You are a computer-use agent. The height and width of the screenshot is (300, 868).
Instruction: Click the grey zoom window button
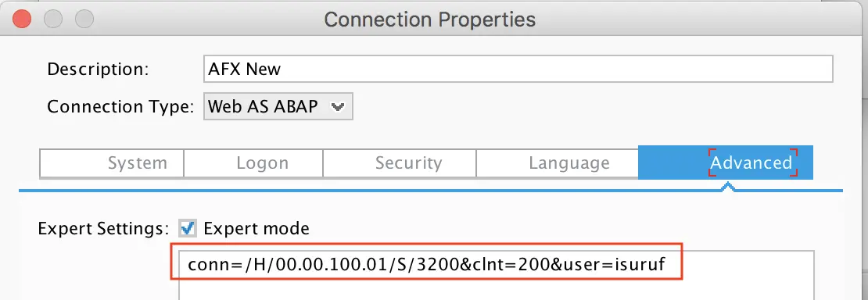(x=84, y=20)
